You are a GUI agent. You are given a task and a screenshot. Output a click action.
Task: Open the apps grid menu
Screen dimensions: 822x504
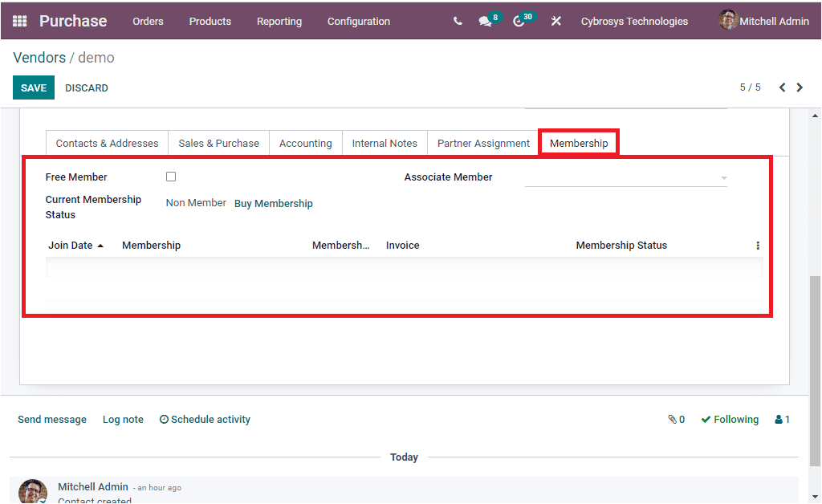tap(19, 21)
